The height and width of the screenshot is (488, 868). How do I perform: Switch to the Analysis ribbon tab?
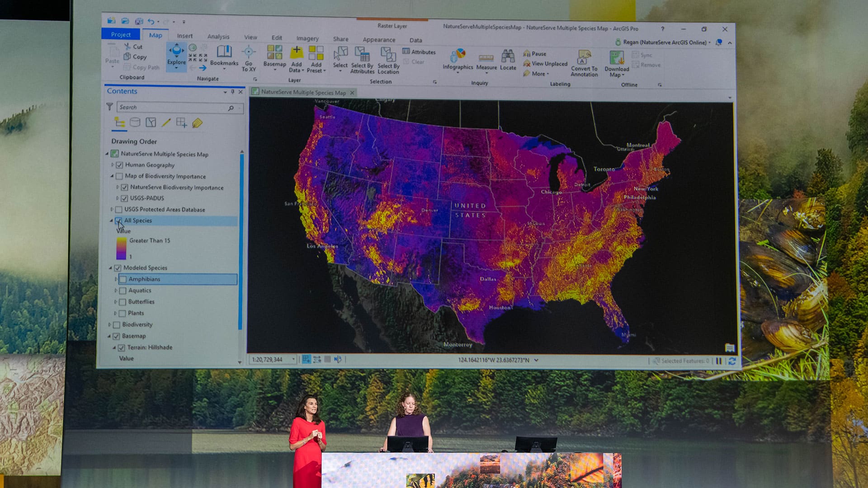[x=218, y=37]
